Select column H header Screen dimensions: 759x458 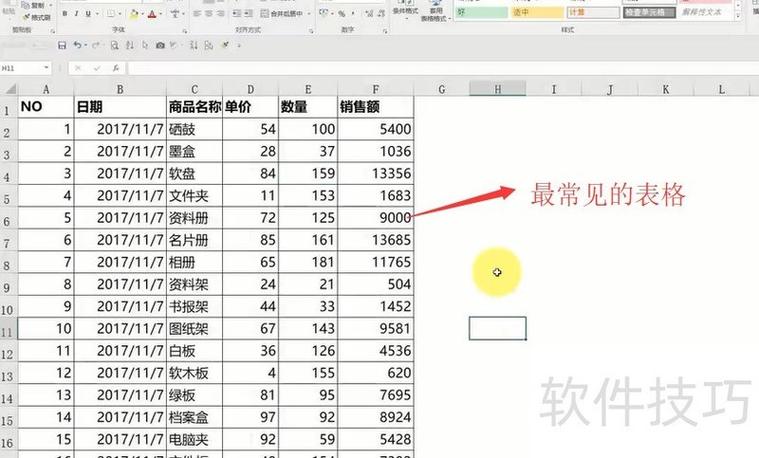(498, 89)
